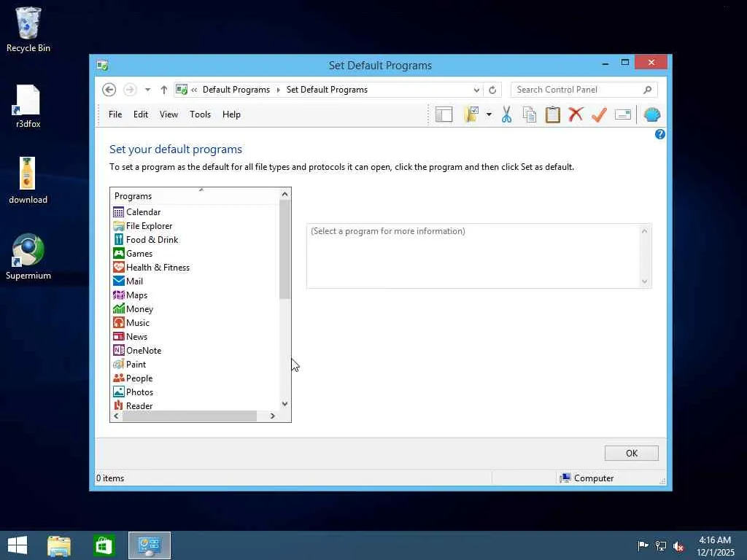This screenshot has width=747, height=560.
Task: Click the Back navigation arrow
Action: pyautogui.click(x=109, y=90)
